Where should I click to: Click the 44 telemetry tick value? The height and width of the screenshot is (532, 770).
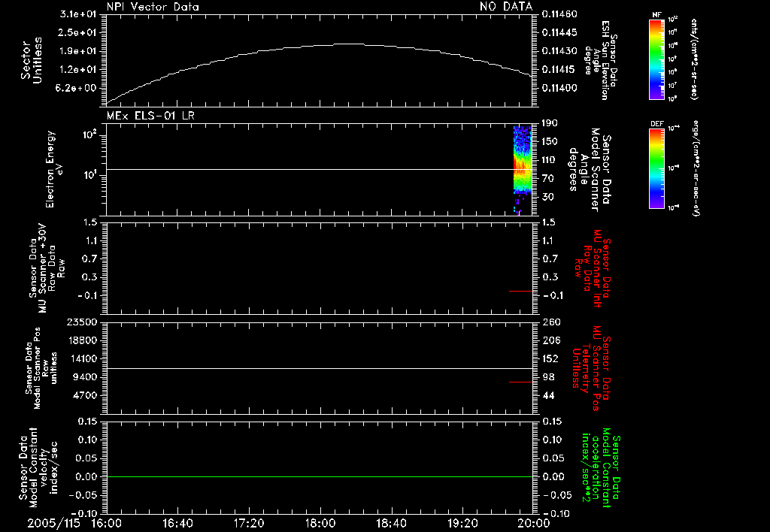(548, 395)
